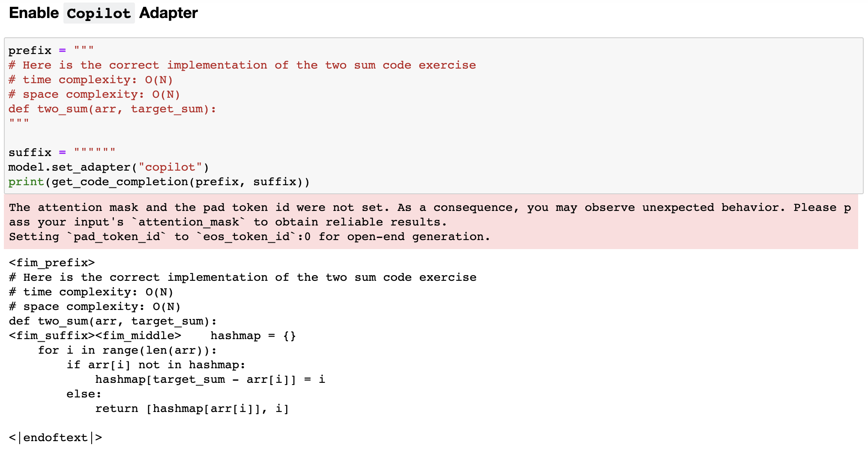Click the red "# time complexity: O(N)" comment
868x451 pixels.
tap(90, 80)
